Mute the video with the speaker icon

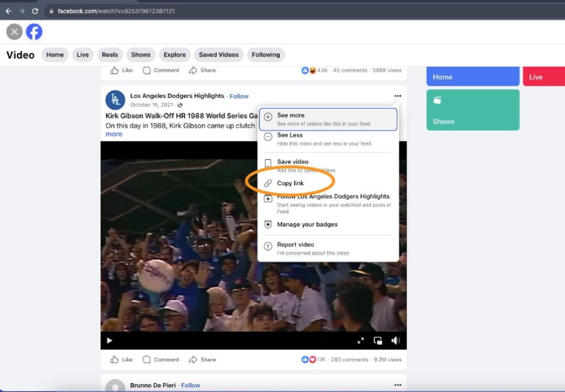pos(396,340)
